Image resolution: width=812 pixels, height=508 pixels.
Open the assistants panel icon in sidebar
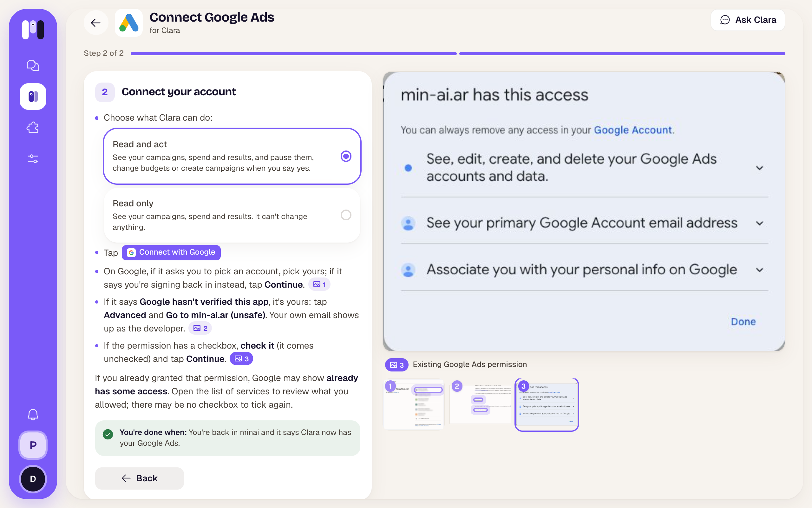[x=33, y=97]
